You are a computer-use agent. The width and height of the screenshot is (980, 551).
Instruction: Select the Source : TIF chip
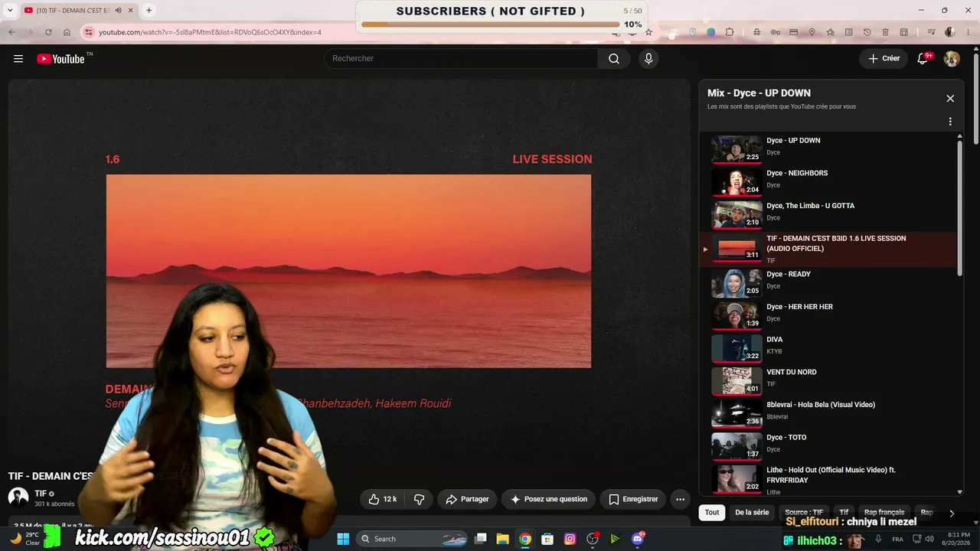804,513
